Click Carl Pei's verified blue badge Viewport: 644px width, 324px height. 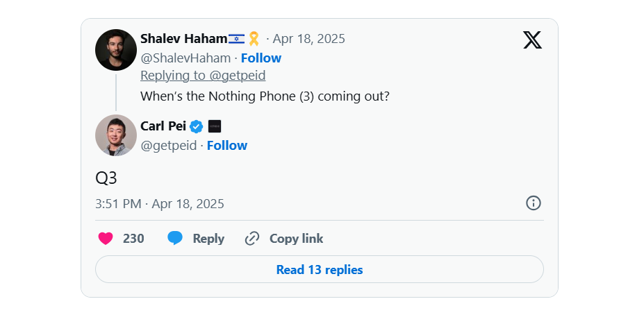point(197,127)
